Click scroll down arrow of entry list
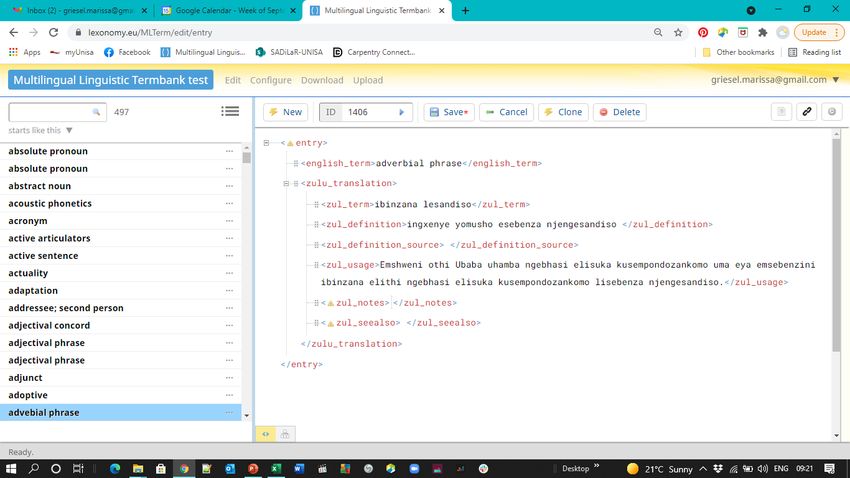Screen dimensions: 850x478 [x=247, y=416]
